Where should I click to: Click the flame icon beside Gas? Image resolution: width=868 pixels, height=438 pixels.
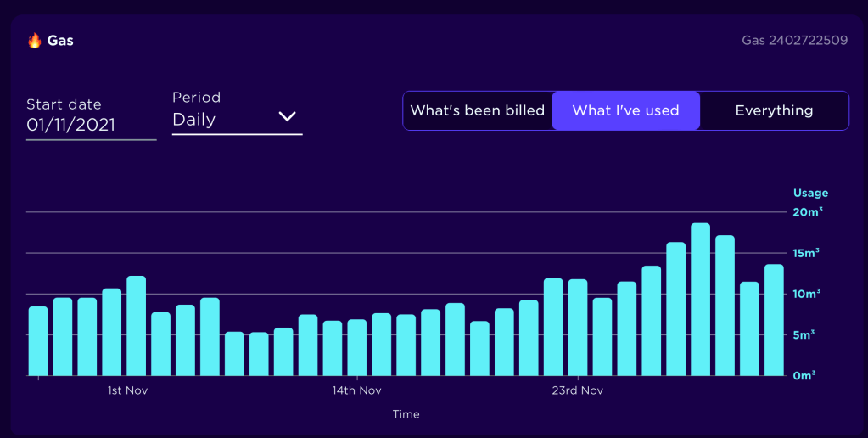[35, 41]
